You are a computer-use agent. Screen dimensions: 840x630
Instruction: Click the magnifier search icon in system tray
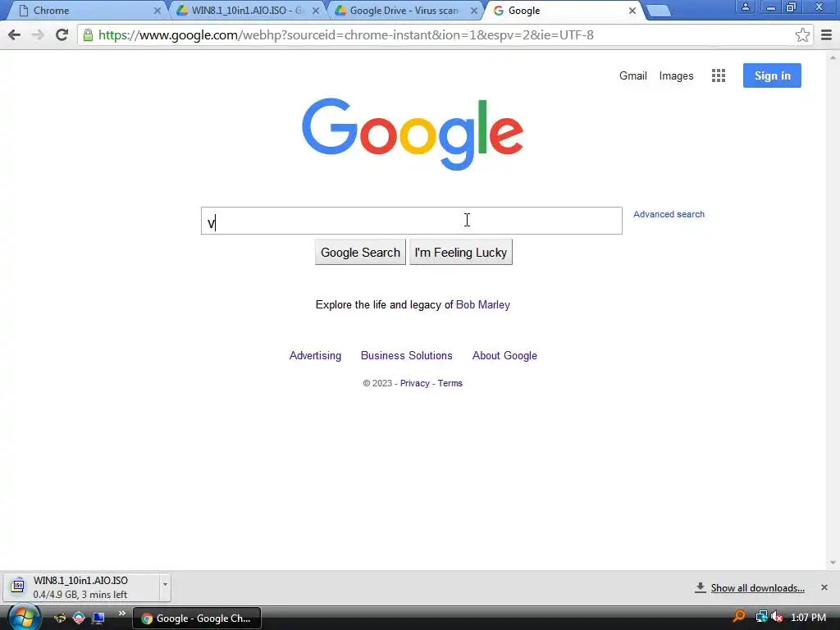pos(739,617)
